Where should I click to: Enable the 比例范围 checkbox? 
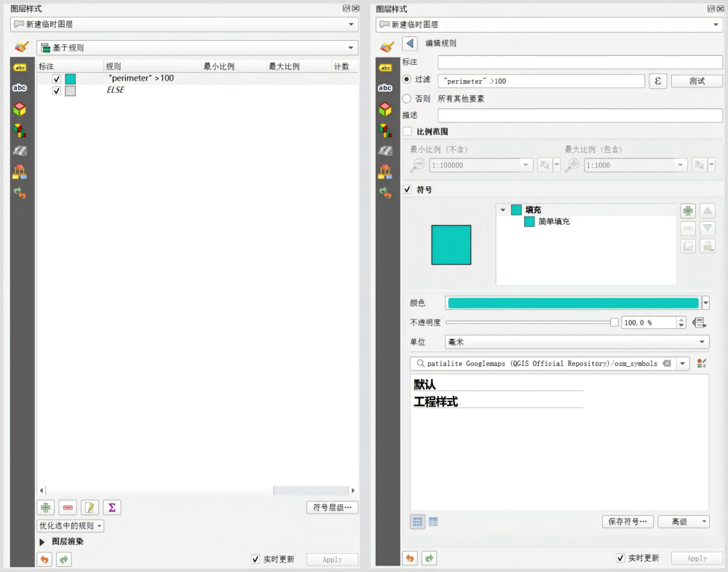pos(408,132)
